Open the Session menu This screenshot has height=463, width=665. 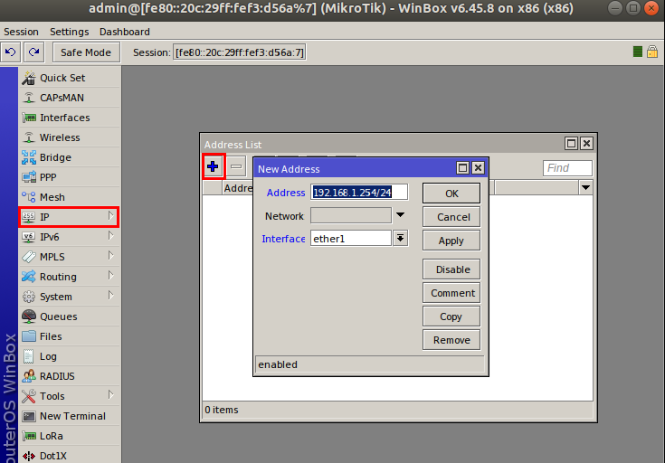click(21, 32)
